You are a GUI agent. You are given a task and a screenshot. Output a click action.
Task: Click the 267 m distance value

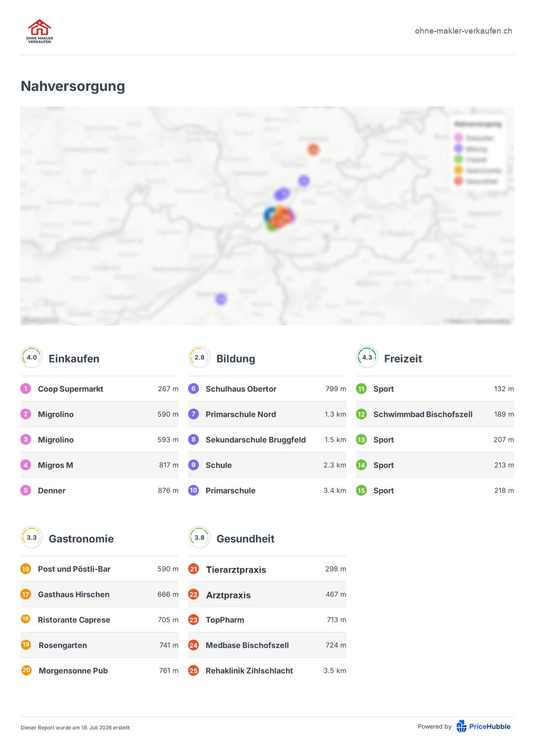[x=168, y=389]
